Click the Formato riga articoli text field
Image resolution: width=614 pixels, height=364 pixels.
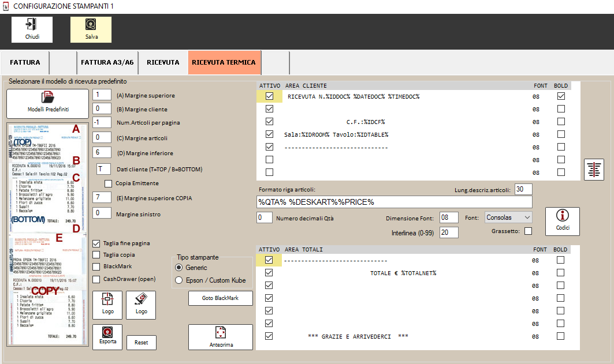pos(394,202)
